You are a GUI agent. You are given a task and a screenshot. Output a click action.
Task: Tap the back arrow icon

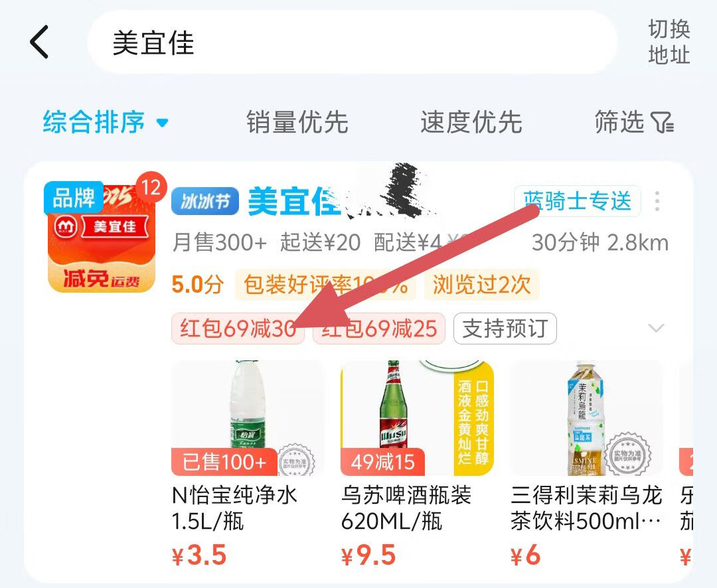[39, 42]
